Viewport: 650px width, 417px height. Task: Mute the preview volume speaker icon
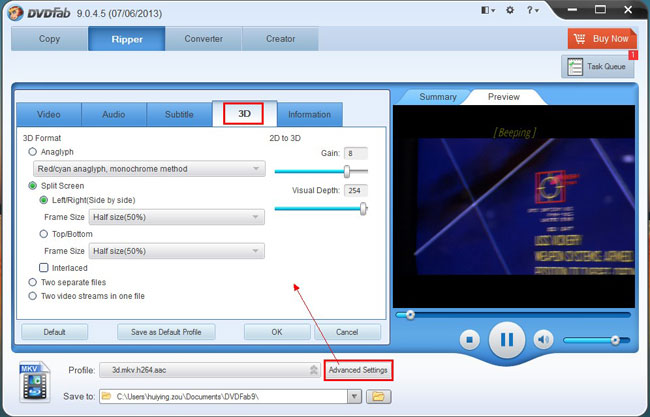coord(543,340)
